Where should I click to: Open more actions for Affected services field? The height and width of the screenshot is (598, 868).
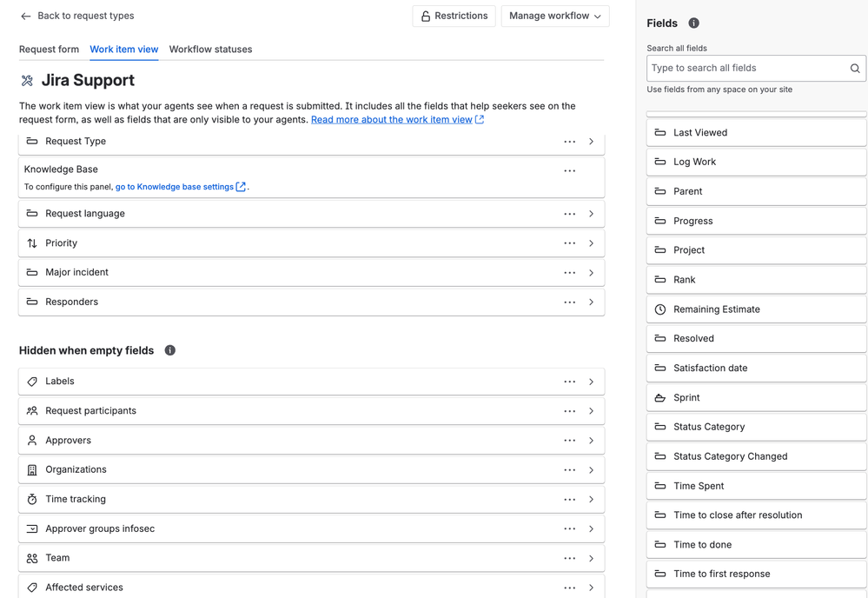coord(570,588)
